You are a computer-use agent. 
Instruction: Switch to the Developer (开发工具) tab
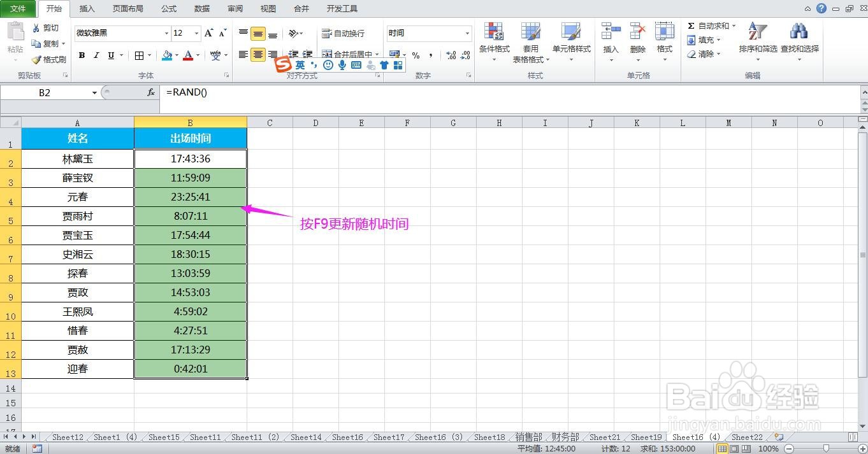click(x=342, y=9)
